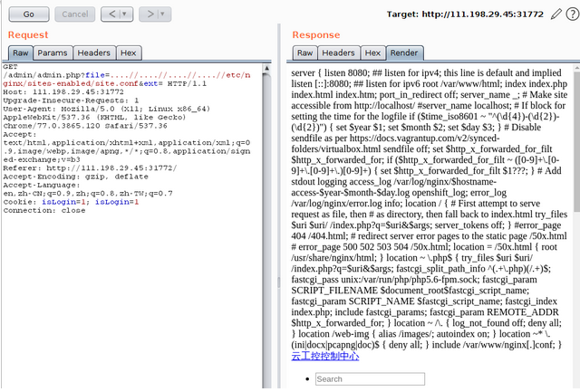Click the Host: 111.198.29.45:31772 header line
The height and width of the screenshot is (392, 580).
pos(63,92)
